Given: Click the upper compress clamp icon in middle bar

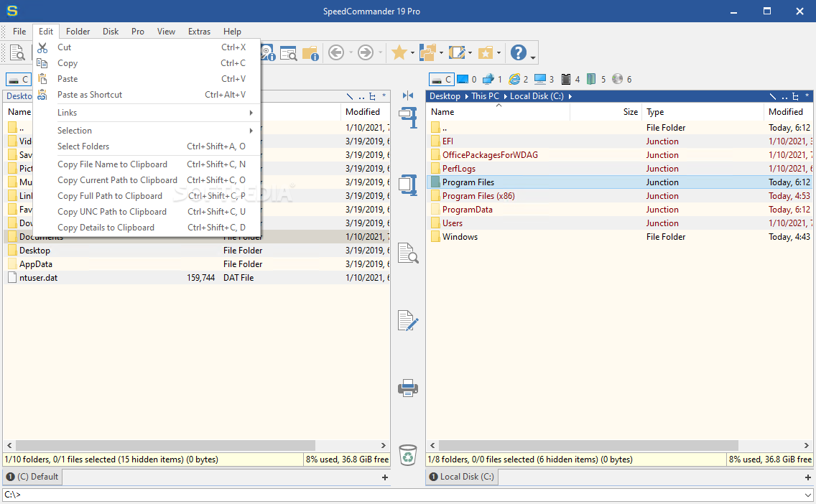Looking at the screenshot, I should [408, 118].
